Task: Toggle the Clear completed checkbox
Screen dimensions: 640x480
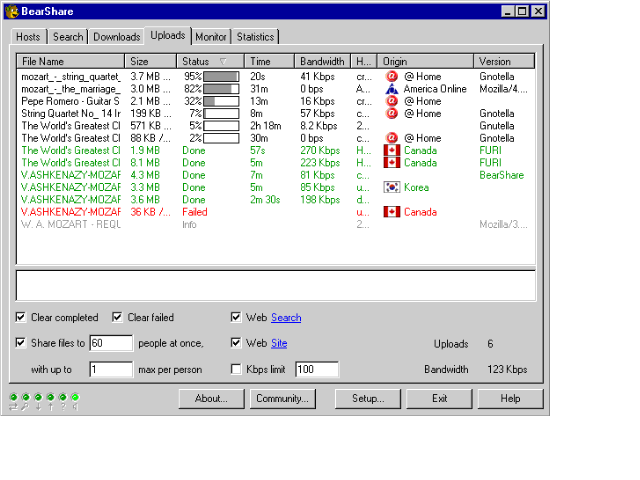Action: tap(20, 317)
